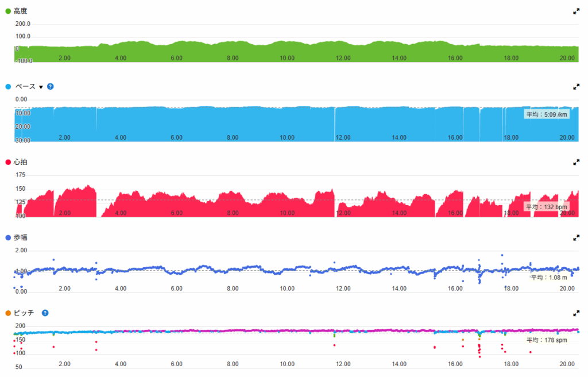Click the average 132 bpm label
Image resolution: width=588 pixels, height=377 pixels.
point(546,207)
